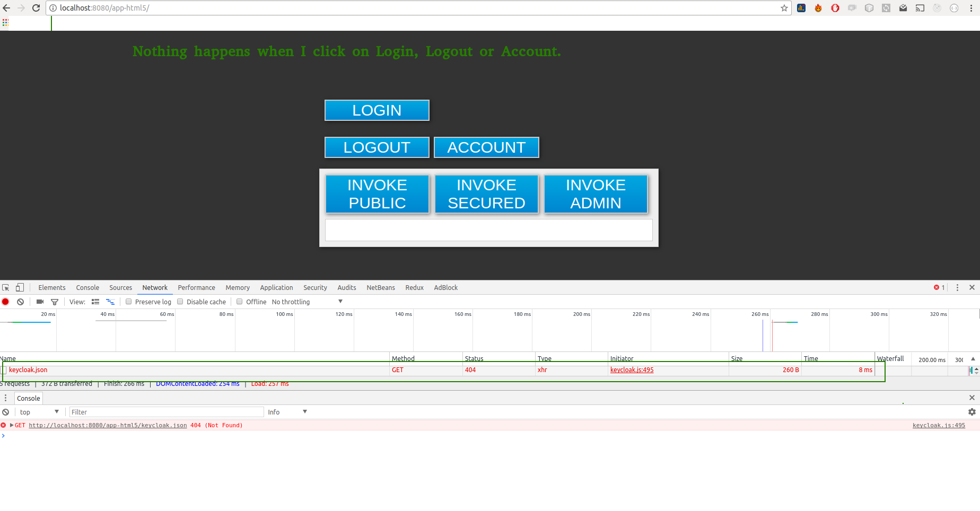Image resolution: width=980 pixels, height=511 pixels.
Task: Open console settings gear
Action: pyautogui.click(x=972, y=412)
